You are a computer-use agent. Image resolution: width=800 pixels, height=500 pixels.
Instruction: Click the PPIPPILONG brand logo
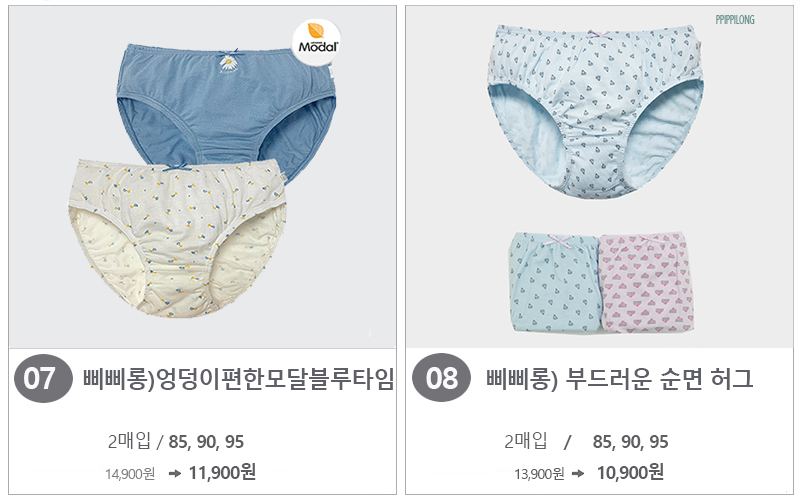point(734,20)
